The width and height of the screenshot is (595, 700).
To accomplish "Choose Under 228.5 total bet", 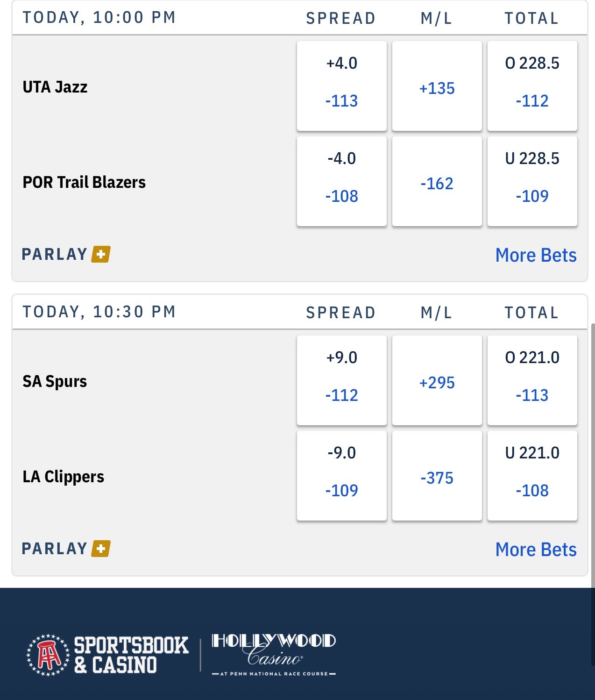I will pyautogui.click(x=532, y=181).
